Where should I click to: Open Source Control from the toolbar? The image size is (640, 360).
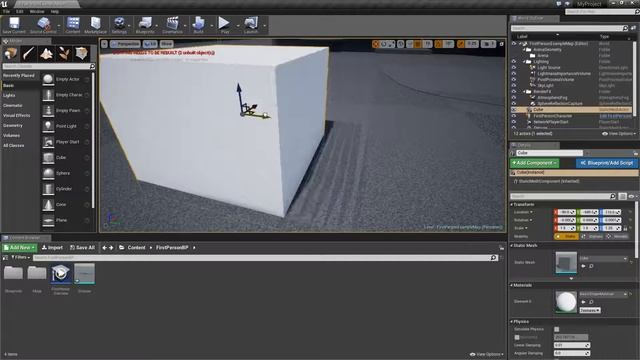click(43, 24)
